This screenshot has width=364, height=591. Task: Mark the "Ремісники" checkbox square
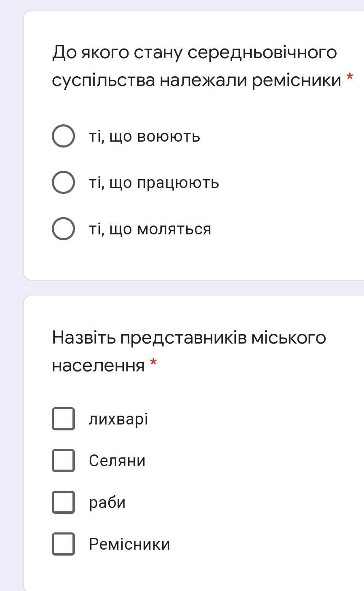(63, 544)
